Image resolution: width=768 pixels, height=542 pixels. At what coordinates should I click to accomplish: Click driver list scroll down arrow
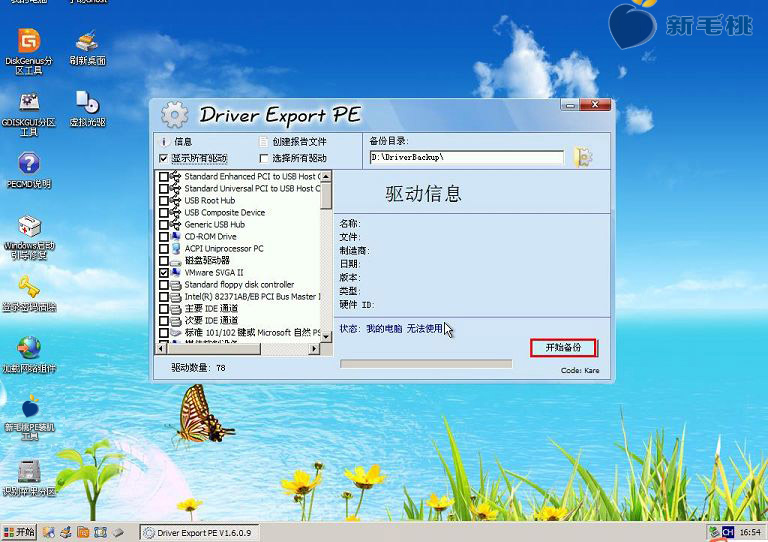pyautogui.click(x=326, y=337)
